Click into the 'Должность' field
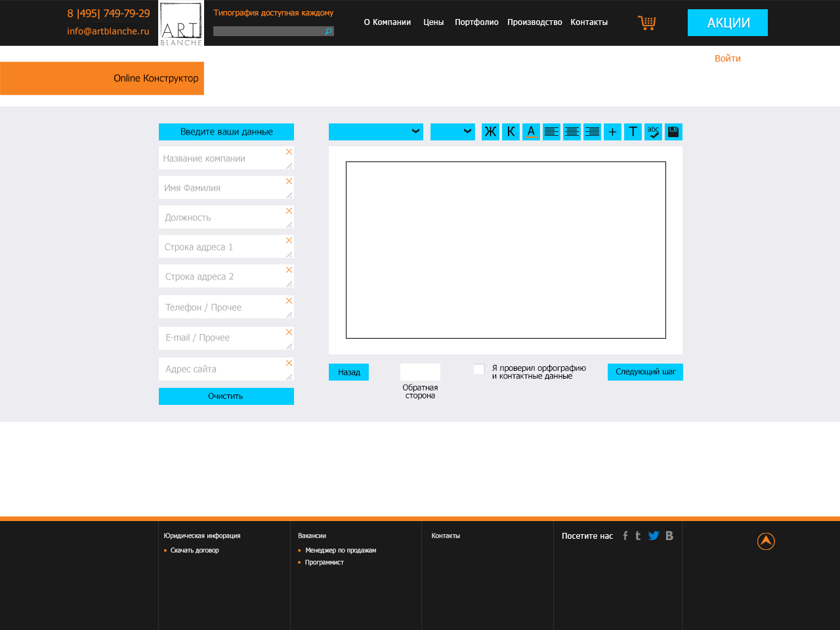The image size is (840, 630). click(226, 217)
